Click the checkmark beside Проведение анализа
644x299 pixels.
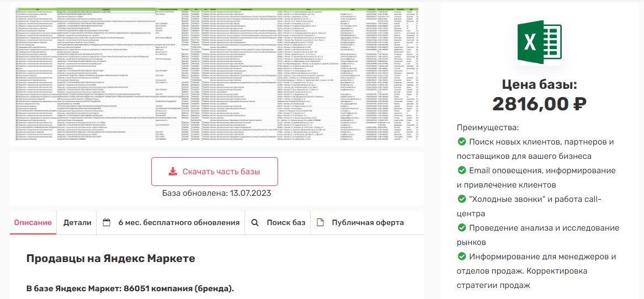(x=462, y=228)
